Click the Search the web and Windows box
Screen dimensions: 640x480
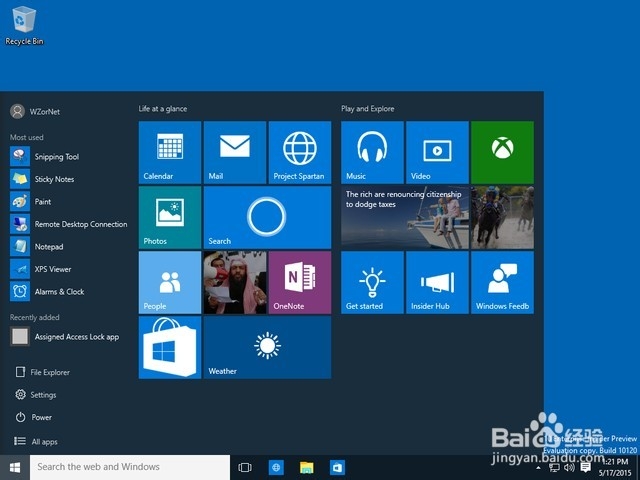coord(130,467)
